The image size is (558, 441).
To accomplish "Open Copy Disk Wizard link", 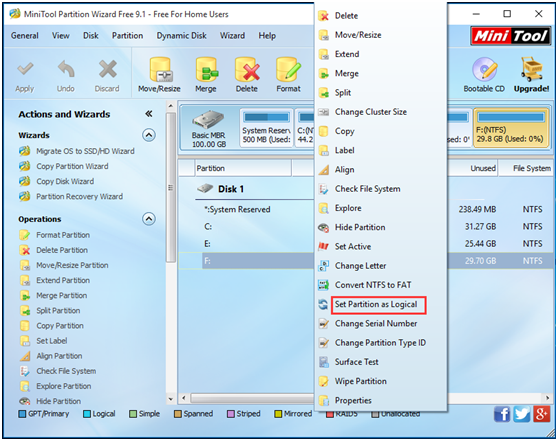I will (x=65, y=181).
